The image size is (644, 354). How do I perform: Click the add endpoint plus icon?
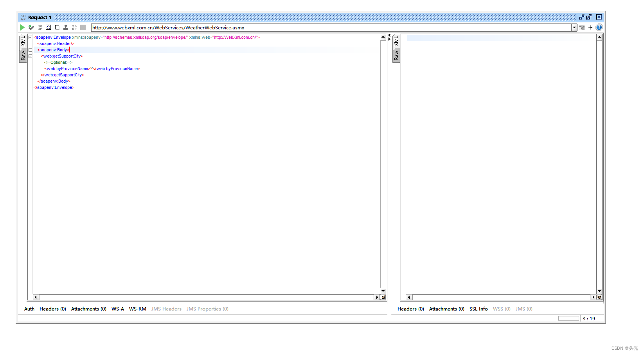590,27
